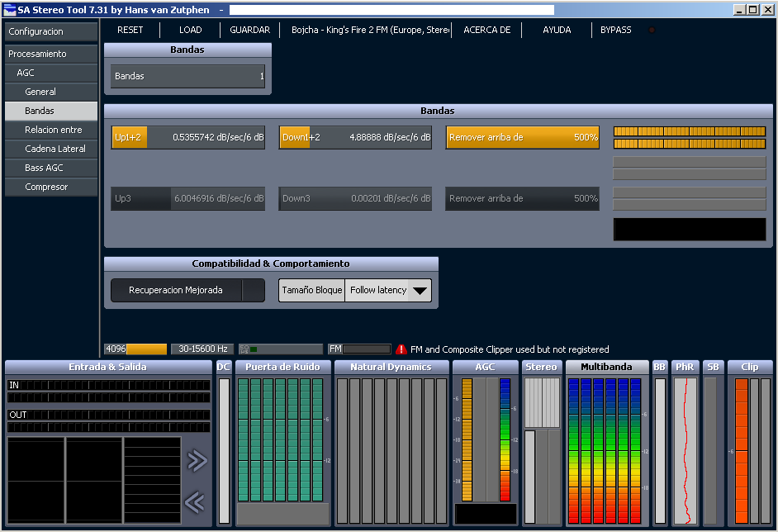Select General under AGC
This screenshot has width=778, height=532.
click(x=51, y=92)
